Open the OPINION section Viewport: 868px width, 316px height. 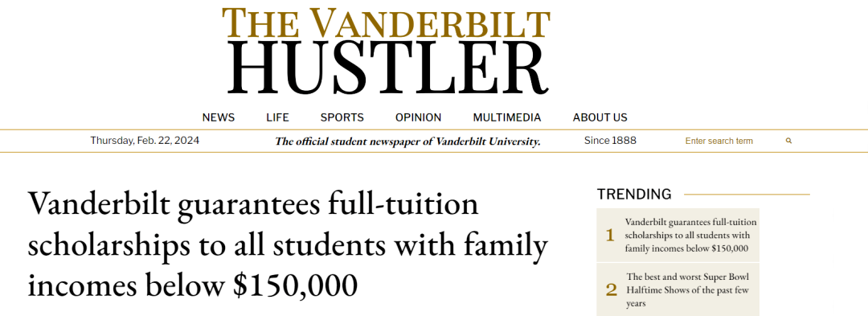419,118
